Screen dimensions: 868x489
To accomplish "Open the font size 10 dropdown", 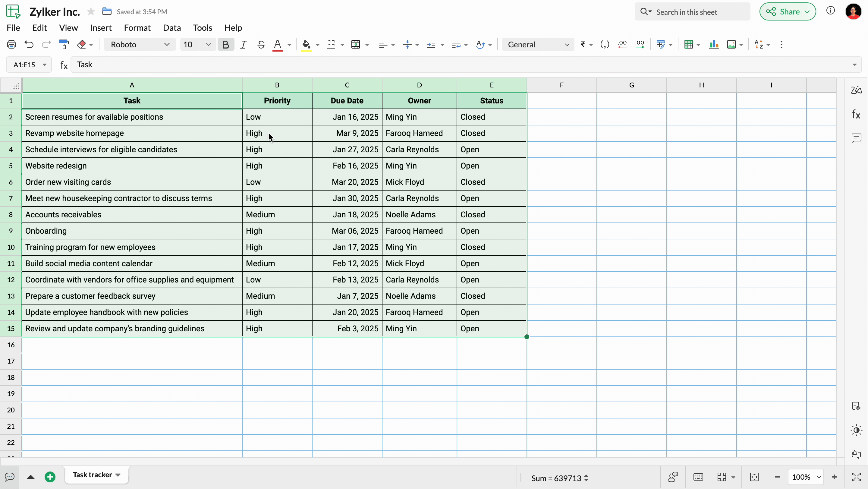I will point(197,45).
